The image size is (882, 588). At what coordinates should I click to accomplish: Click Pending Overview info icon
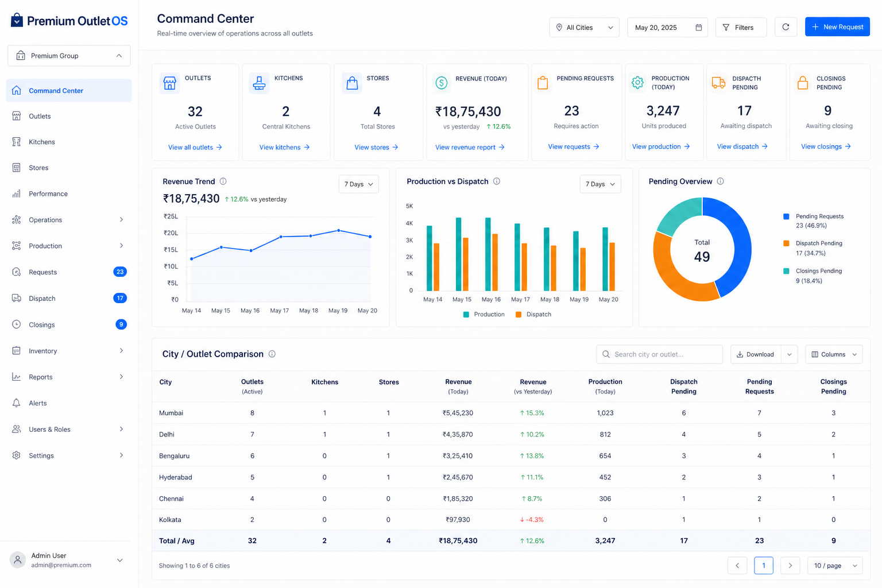720,181
